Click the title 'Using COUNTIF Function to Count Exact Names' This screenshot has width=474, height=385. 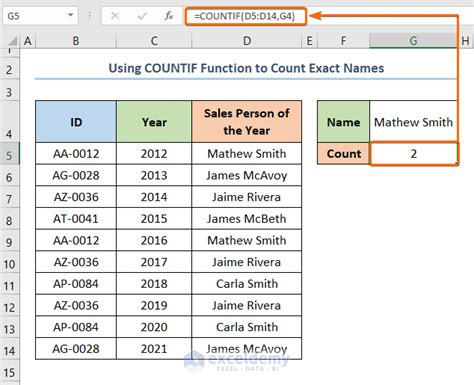click(246, 68)
